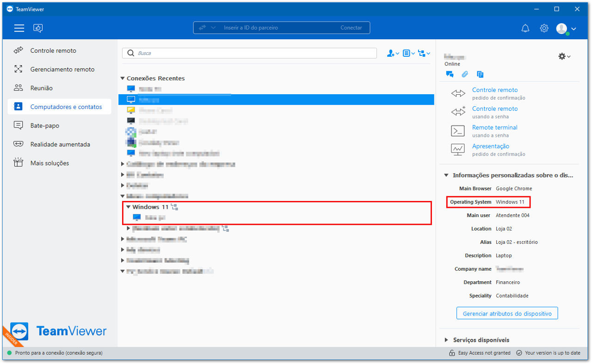Click the Location value Loja 02
The image size is (592, 364).
(x=504, y=229)
